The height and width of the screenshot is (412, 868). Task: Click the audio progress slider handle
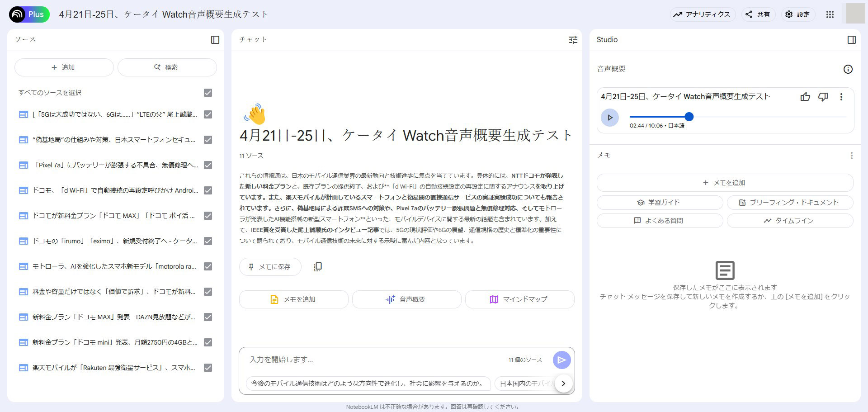click(689, 117)
